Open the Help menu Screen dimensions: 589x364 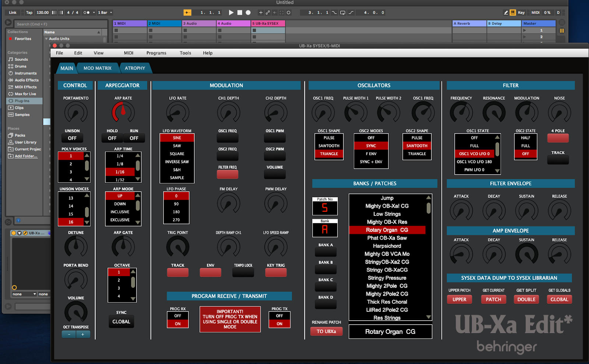[x=208, y=53]
